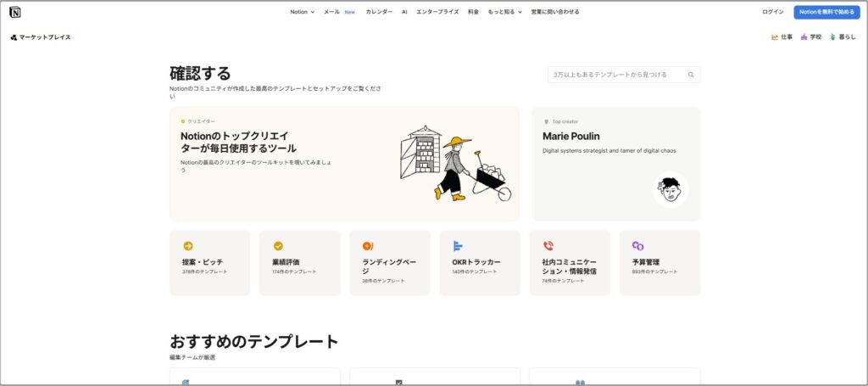Screen dimensions: 868x386
Task: Open the 提案・ピッチ category title
Action: (203, 262)
